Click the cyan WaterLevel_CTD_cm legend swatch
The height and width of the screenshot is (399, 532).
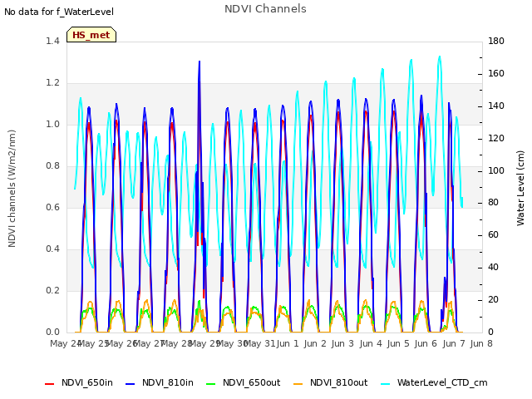coord(385,384)
